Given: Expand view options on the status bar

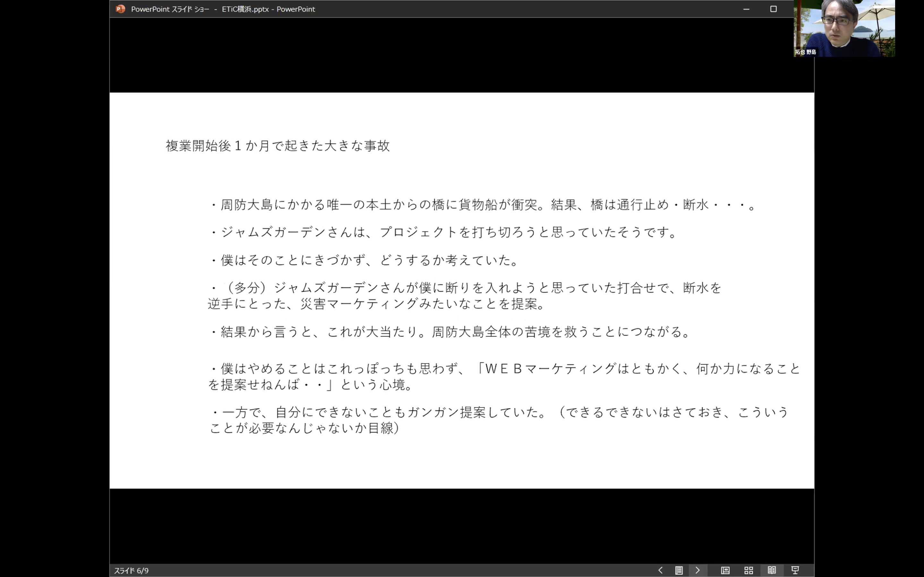Looking at the screenshot, I should pyautogui.click(x=680, y=570).
